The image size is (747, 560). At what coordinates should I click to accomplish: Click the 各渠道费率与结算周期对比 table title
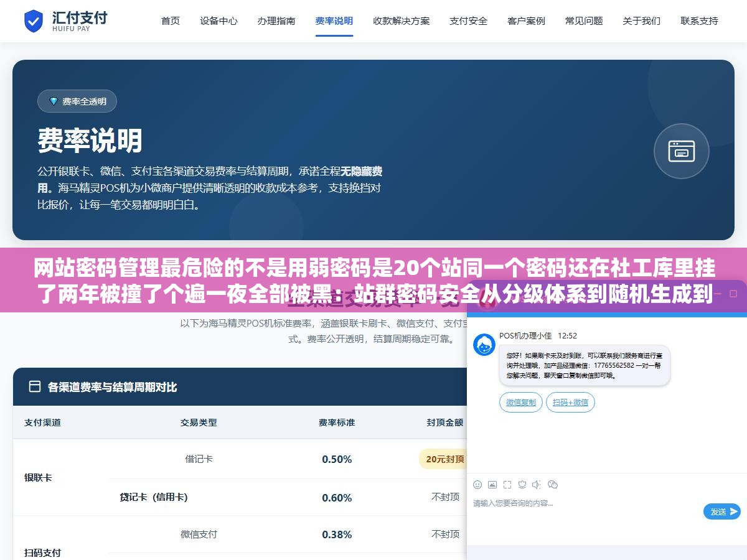pos(112,387)
